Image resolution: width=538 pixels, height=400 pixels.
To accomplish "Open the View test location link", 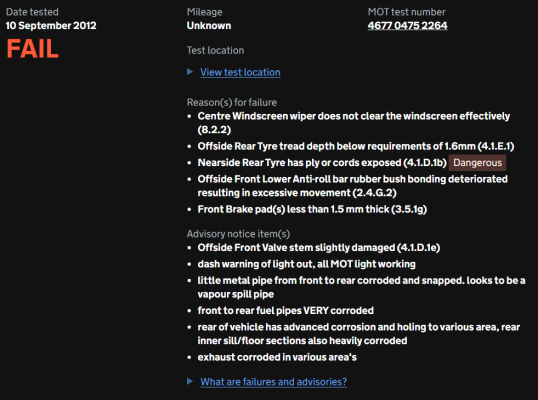I will 240,72.
